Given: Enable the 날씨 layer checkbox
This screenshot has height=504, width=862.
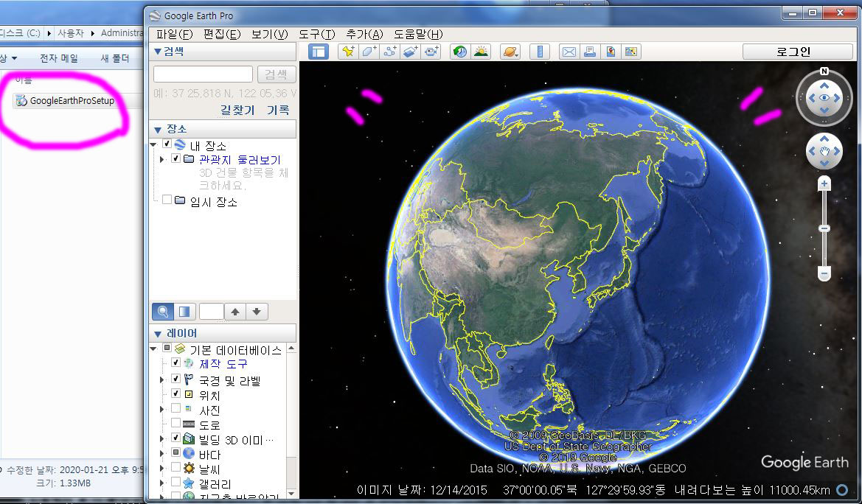Looking at the screenshot, I should click(x=176, y=467).
